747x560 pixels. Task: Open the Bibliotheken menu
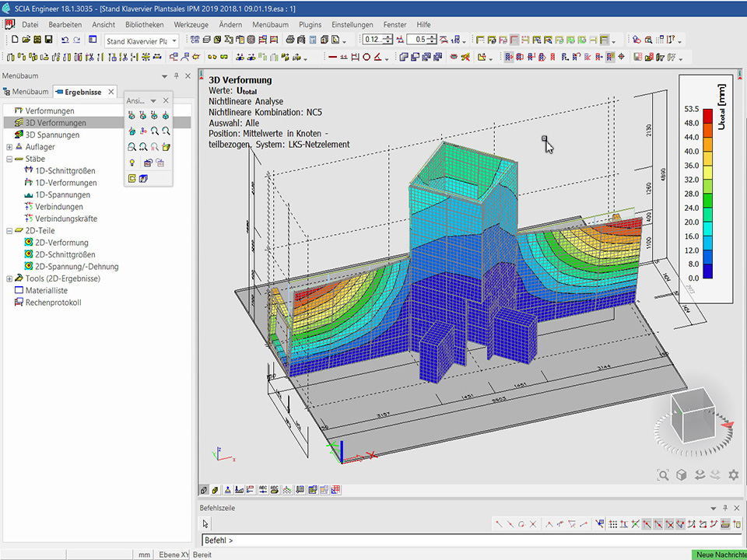tap(144, 25)
